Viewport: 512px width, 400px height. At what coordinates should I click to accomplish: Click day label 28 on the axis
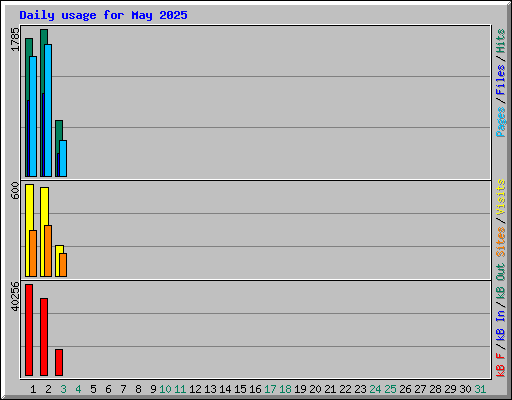tap(435, 389)
